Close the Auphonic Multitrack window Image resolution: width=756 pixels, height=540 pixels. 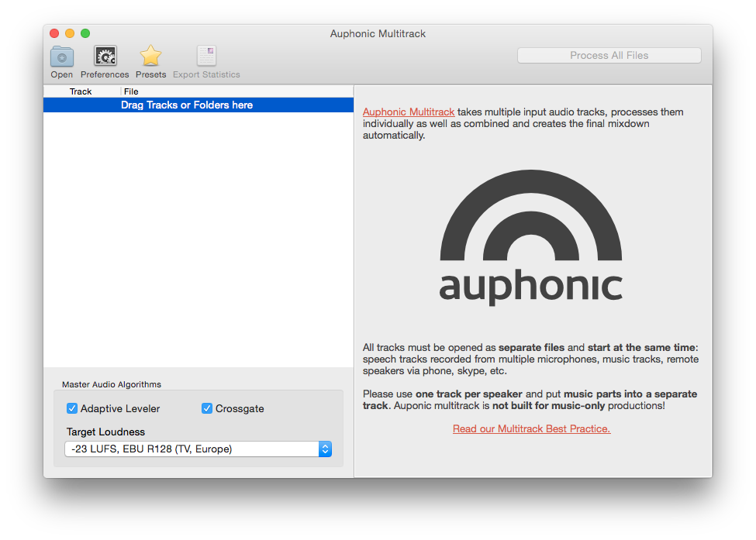(54, 33)
